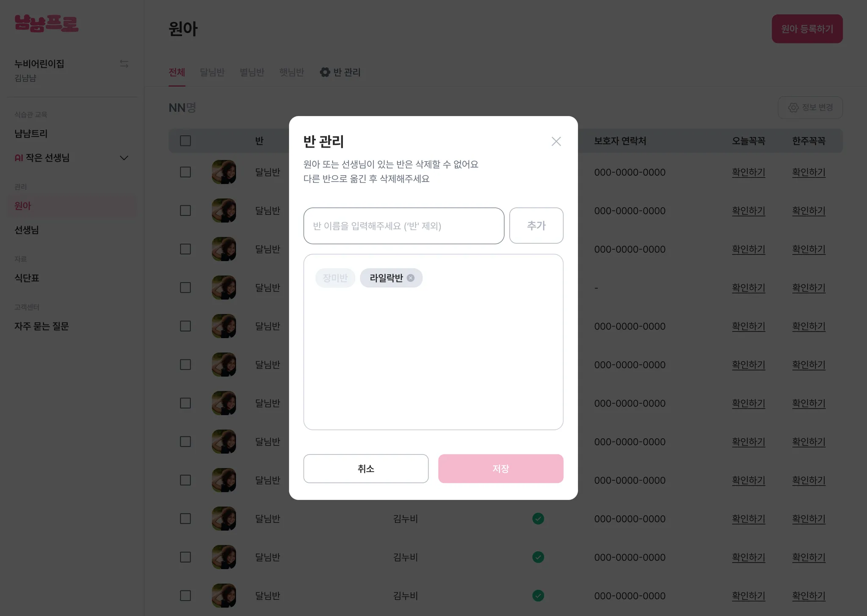The width and height of the screenshot is (867, 616).
Task: Click the AI icon beside 작은 선생님
Action: [19, 158]
